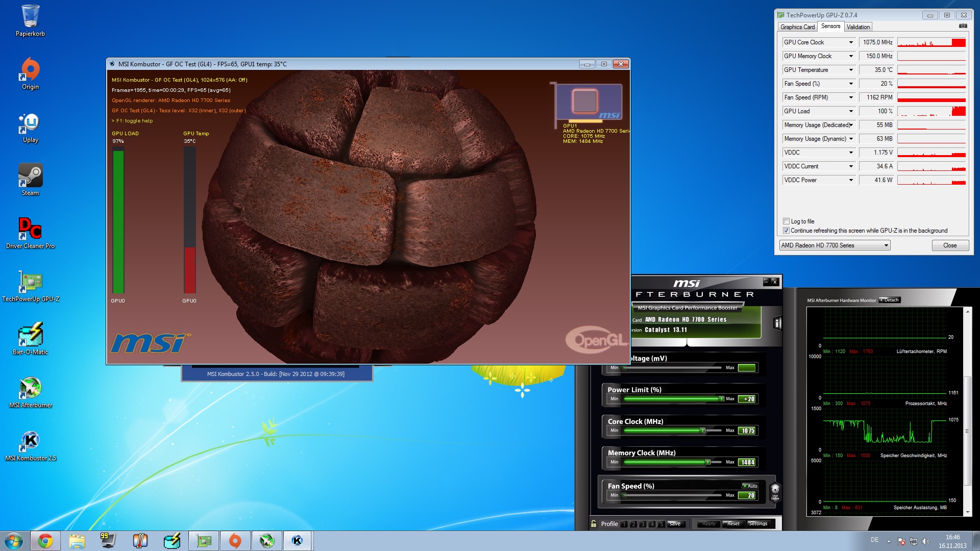Select Afterburner profile slot 3
Viewport: 980px width, 551px height.
(x=643, y=524)
